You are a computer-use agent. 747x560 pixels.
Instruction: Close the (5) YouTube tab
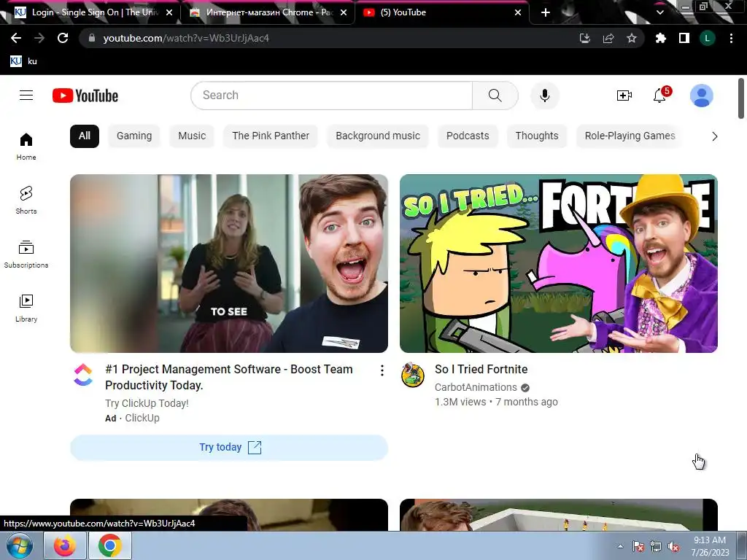[x=518, y=12]
